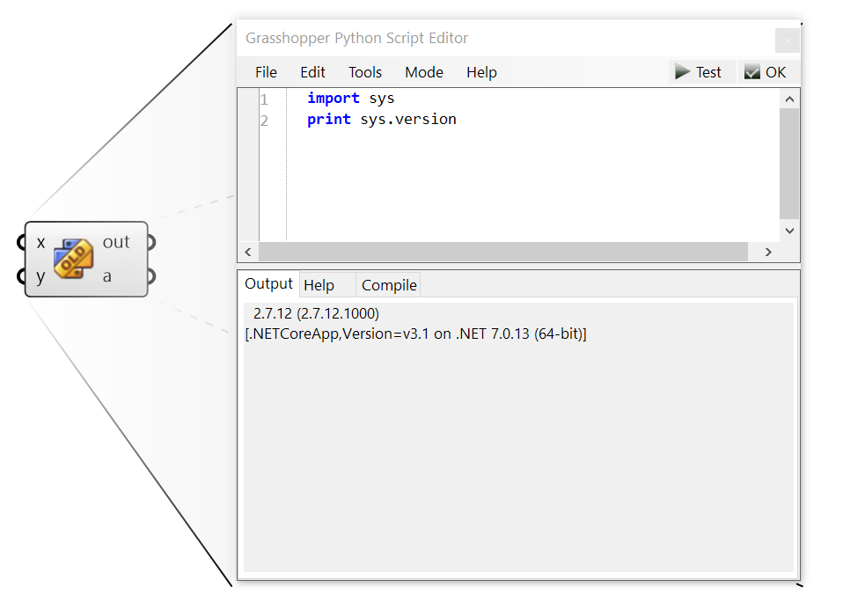Apply the script by clicking OK
Image resolution: width=843 pixels, height=616 pixels.
pos(767,71)
